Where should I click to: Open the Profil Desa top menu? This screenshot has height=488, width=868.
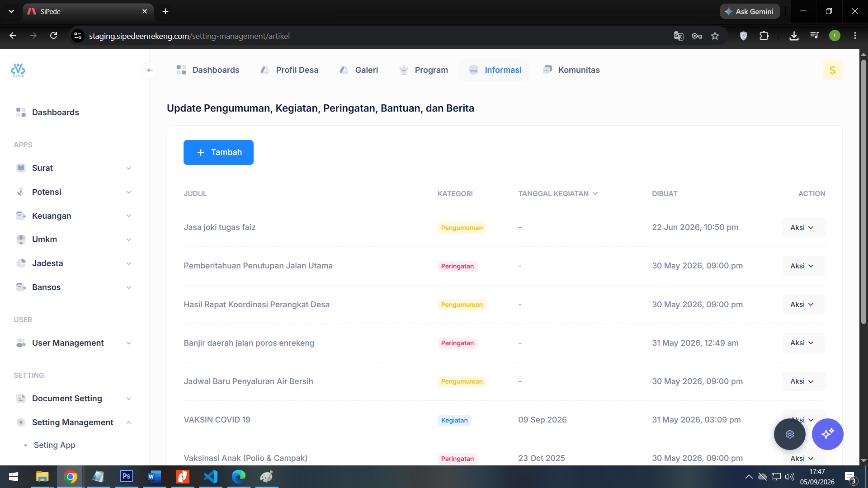289,70
